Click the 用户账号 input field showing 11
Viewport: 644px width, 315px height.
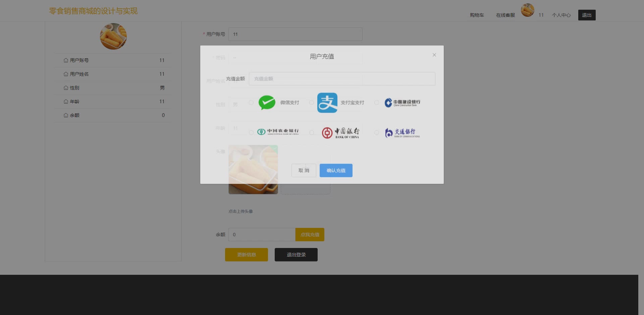coord(296,34)
